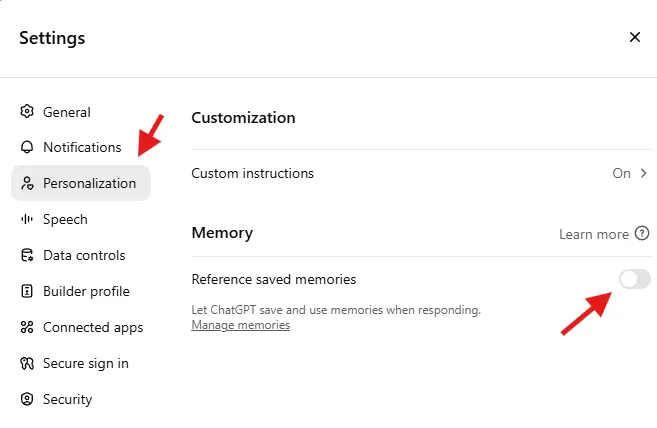Click the On status for Custom instructions

tap(621, 173)
